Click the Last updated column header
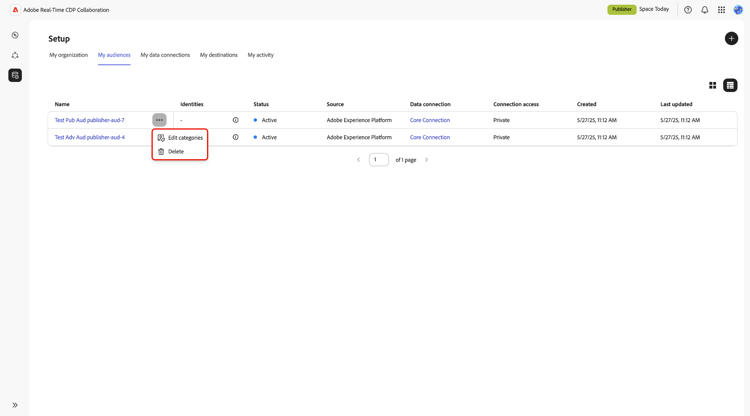Image resolution: width=750 pixels, height=416 pixels. tap(676, 104)
